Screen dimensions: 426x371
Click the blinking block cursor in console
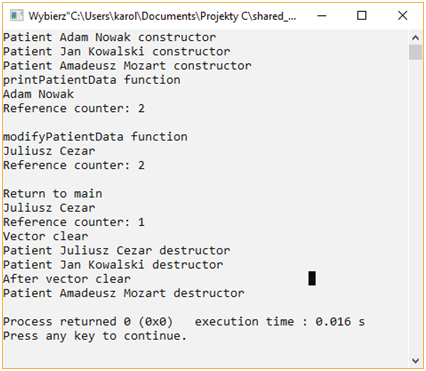pyautogui.click(x=312, y=278)
